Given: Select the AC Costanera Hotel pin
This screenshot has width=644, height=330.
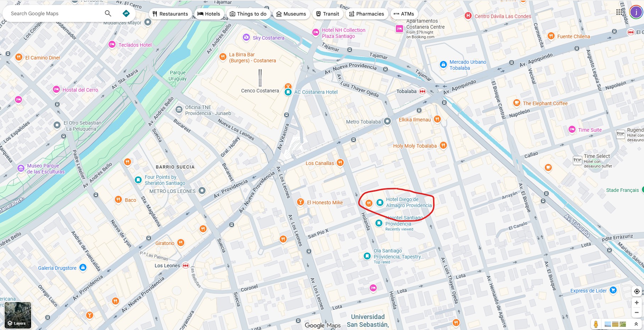Looking at the screenshot, I should point(288,92).
